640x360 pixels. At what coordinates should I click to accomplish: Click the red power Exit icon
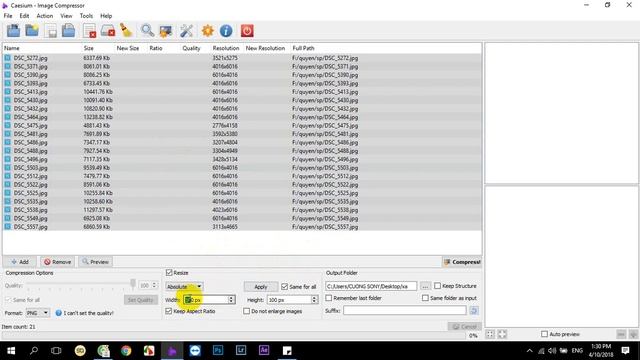click(x=247, y=31)
